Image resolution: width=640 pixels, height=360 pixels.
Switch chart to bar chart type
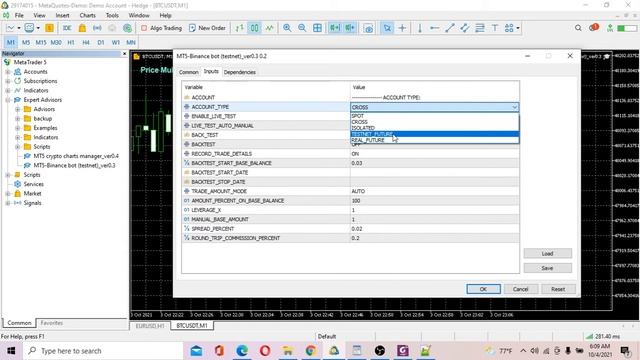point(239,28)
